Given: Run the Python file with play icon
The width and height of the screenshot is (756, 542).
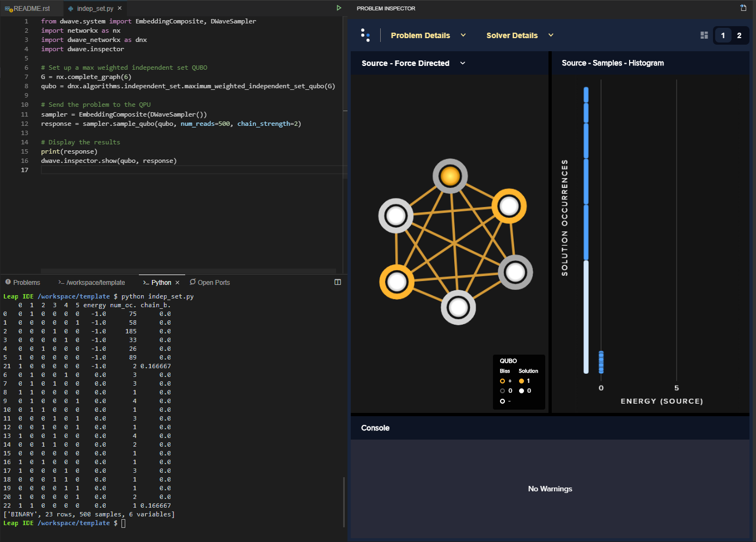Looking at the screenshot, I should (x=339, y=8).
